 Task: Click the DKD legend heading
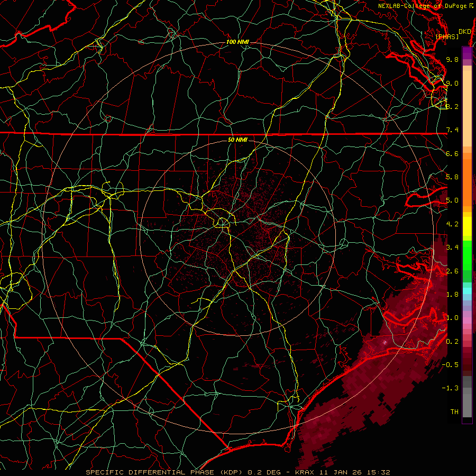(465, 32)
